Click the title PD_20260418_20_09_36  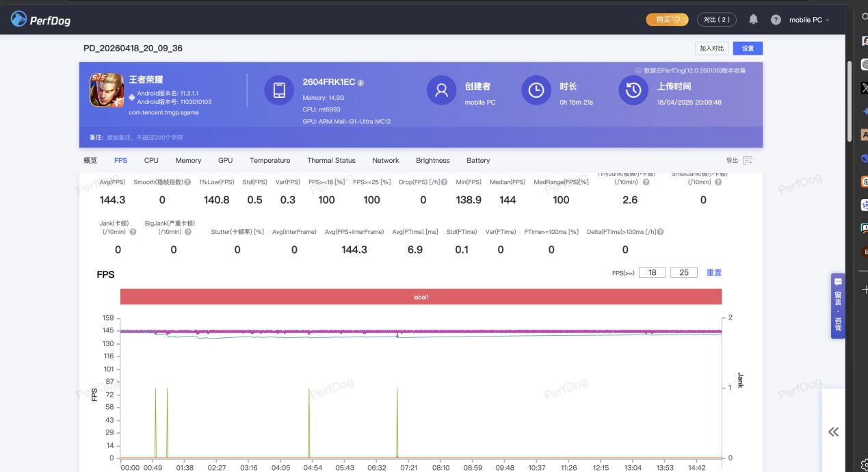pyautogui.click(x=133, y=49)
